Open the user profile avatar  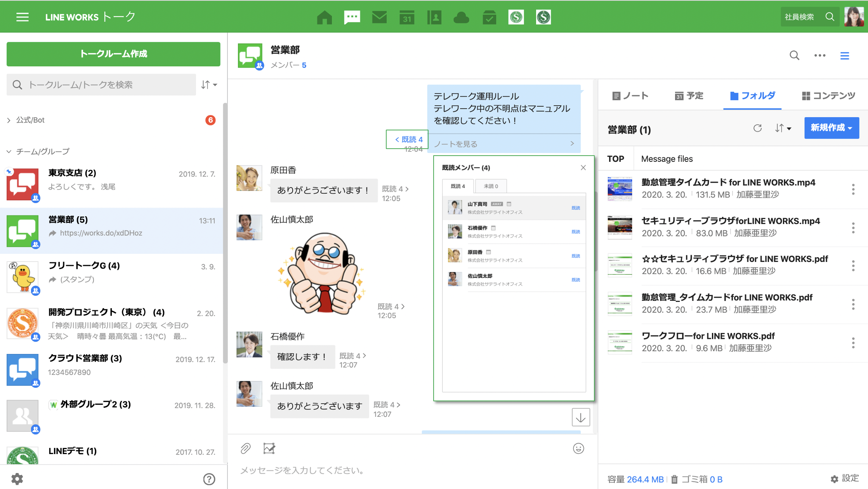pyautogui.click(x=854, y=17)
